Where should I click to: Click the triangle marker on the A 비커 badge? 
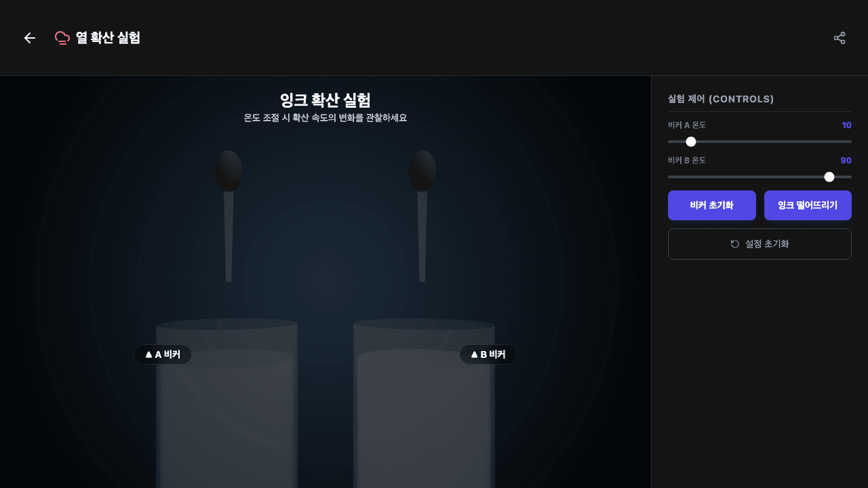[x=148, y=354]
